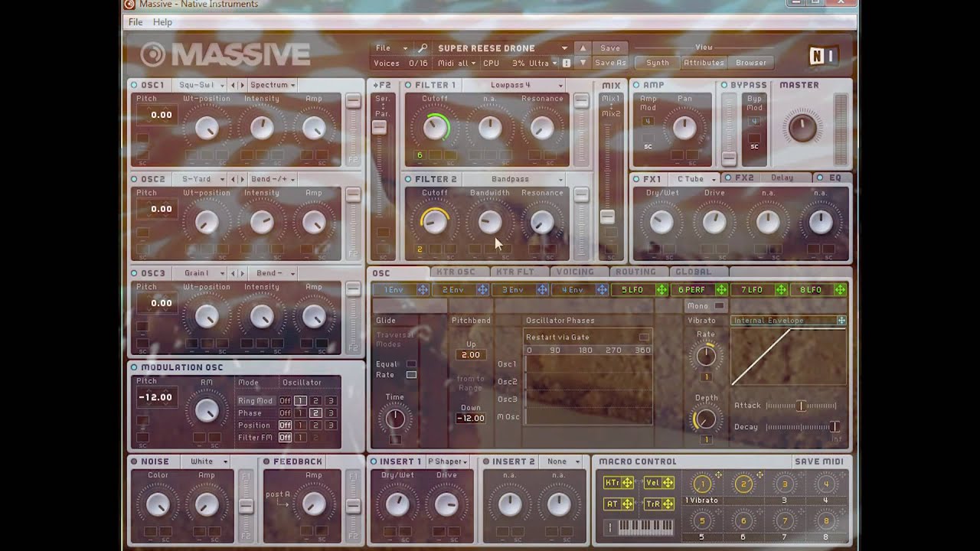Open the File dropdown menu
The height and width of the screenshot is (551, 980).
[391, 48]
